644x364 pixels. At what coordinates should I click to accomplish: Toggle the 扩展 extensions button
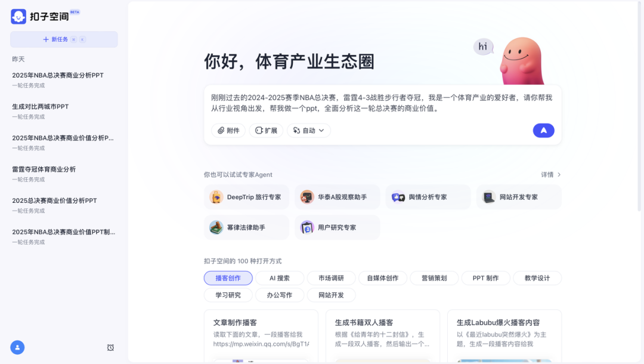[266, 130]
